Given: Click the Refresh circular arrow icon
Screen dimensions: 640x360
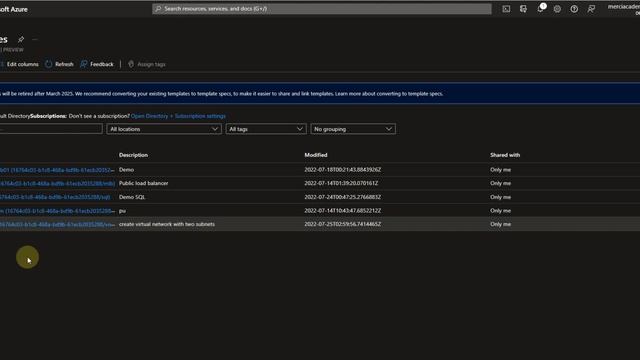Looking at the screenshot, I should pyautogui.click(x=49, y=64).
